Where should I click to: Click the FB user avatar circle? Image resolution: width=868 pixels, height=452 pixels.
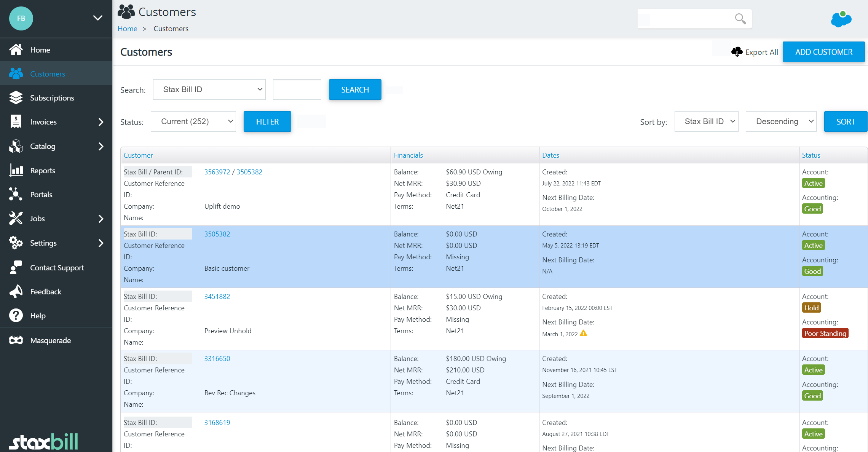pos(21,18)
